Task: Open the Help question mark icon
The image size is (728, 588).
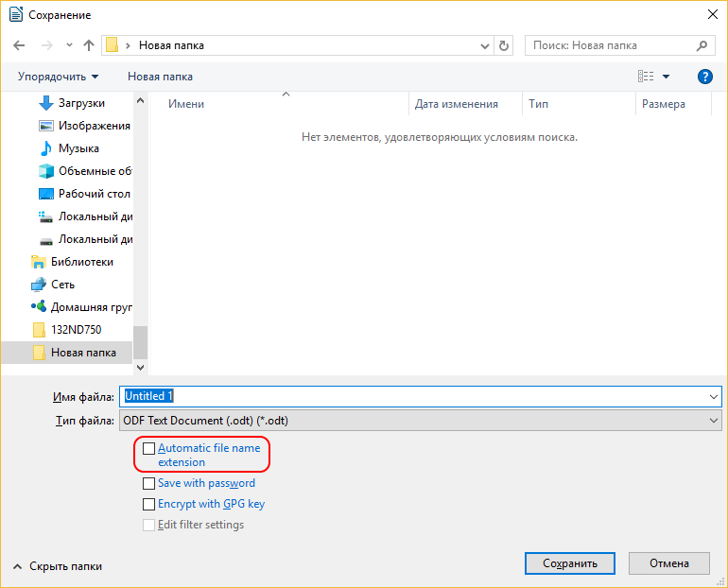Action: pos(704,77)
